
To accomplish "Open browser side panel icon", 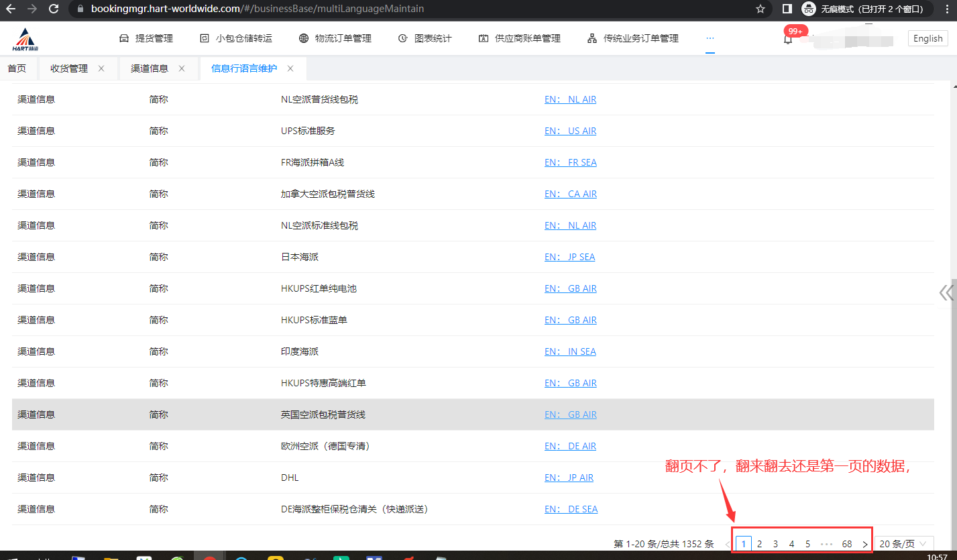I will pyautogui.click(x=787, y=9).
